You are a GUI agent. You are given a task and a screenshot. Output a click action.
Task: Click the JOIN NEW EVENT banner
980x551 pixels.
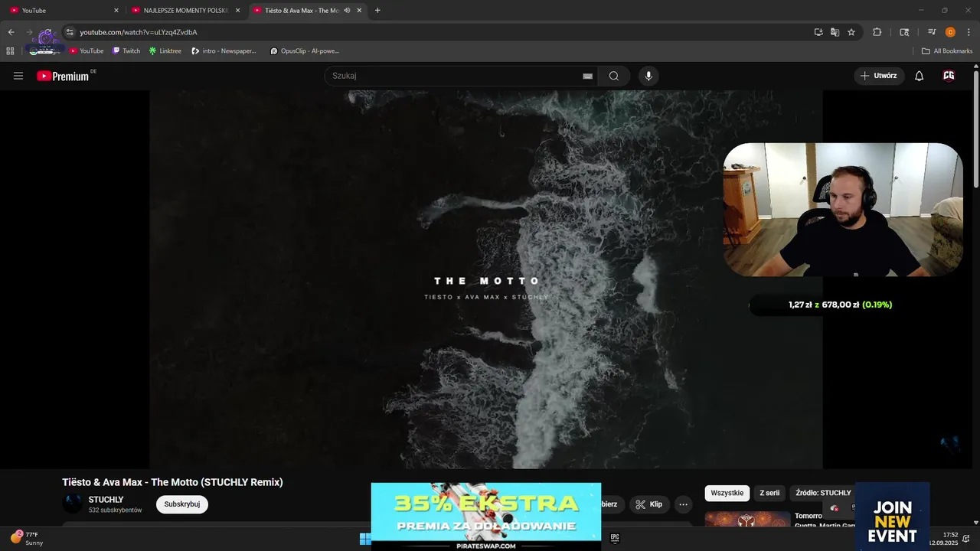[x=892, y=517]
